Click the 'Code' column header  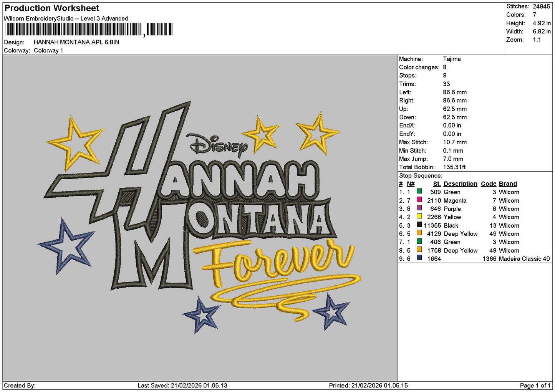click(489, 184)
